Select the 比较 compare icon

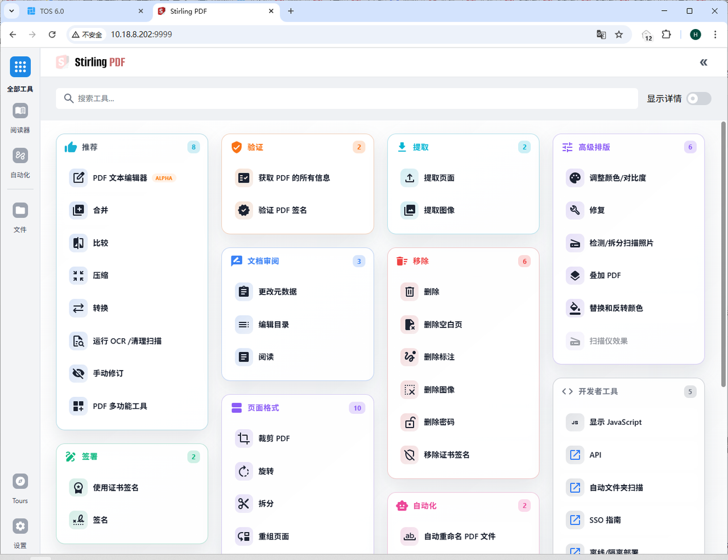[x=78, y=243]
